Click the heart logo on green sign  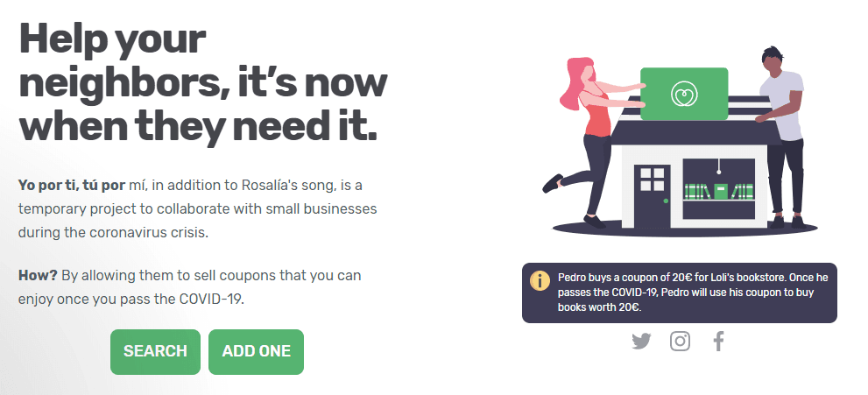(683, 94)
